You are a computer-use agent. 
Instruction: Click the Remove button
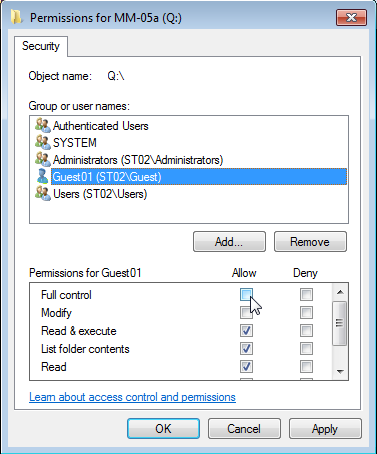310,242
